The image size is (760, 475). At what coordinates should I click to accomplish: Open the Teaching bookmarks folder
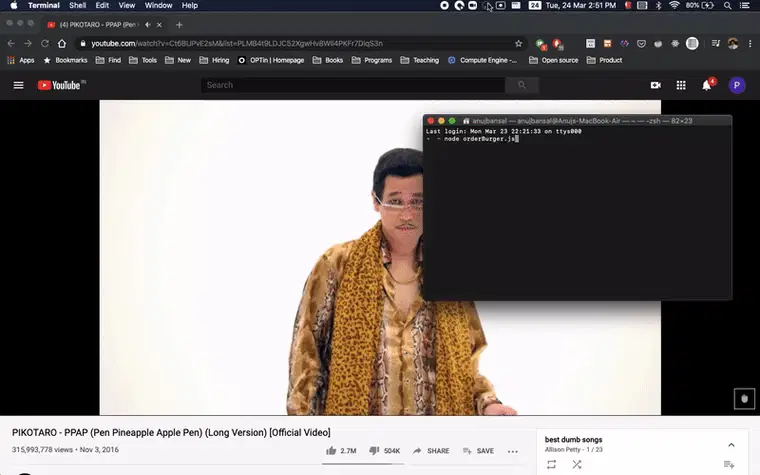coord(420,60)
